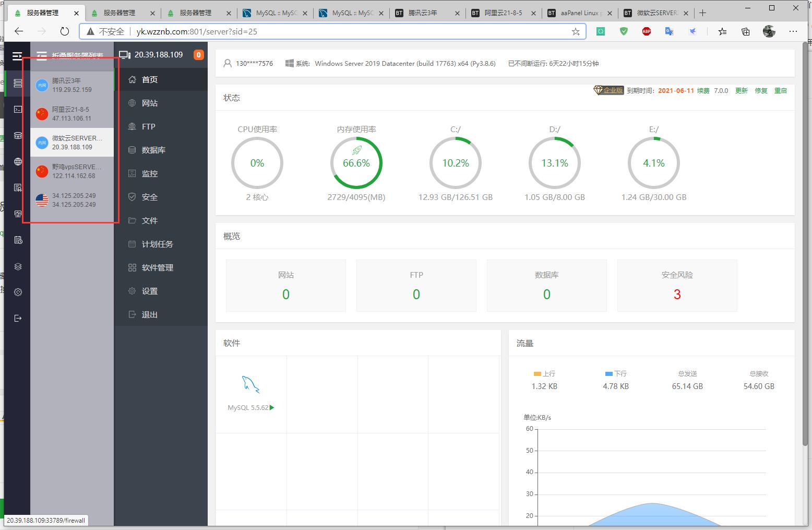Open the database disk icon in dark sidebar

(x=18, y=135)
